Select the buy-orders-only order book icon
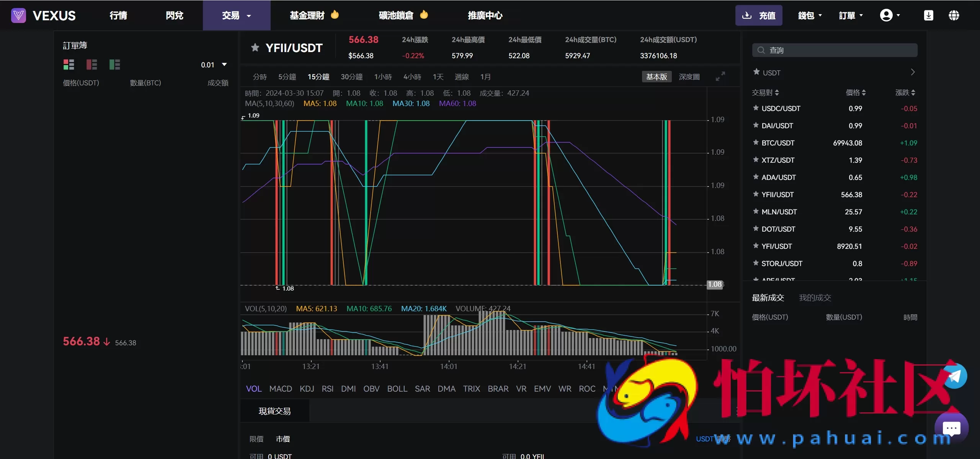 [x=114, y=64]
